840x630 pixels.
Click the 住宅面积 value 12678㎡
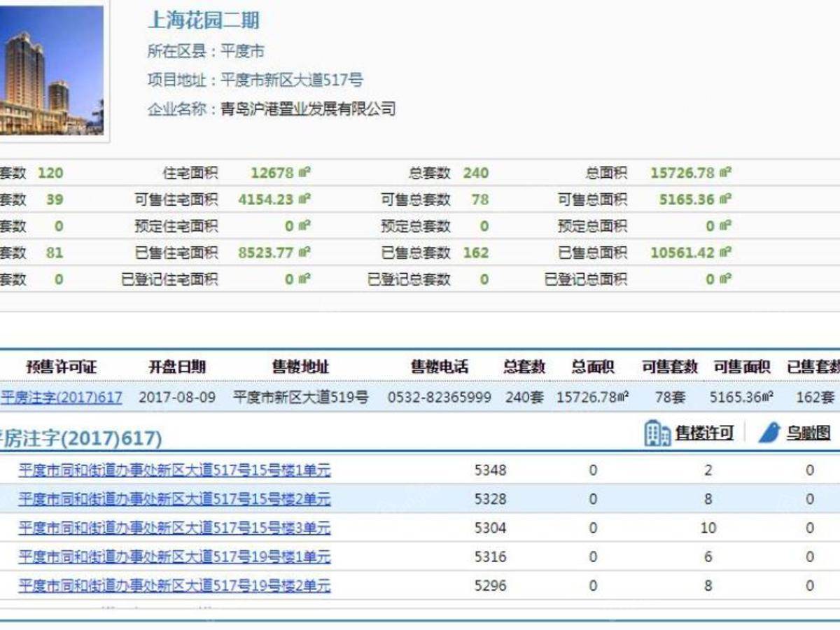coord(281,173)
